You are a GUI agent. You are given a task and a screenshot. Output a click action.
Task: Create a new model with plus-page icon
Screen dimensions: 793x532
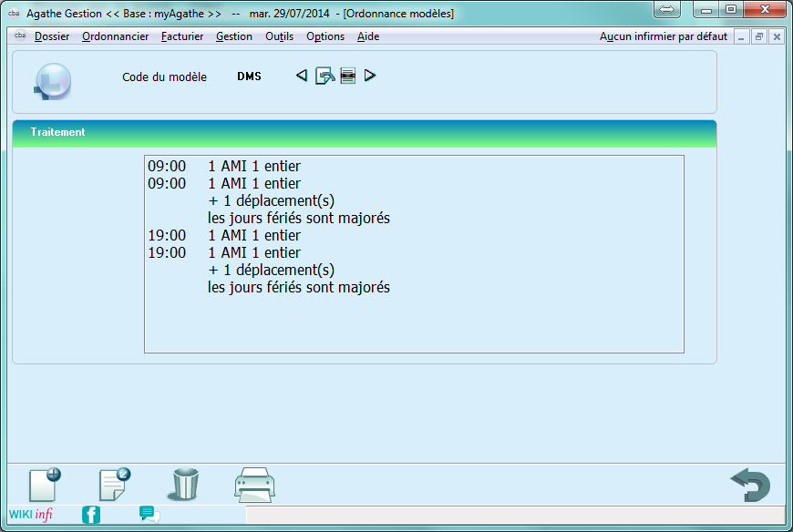[x=45, y=485]
